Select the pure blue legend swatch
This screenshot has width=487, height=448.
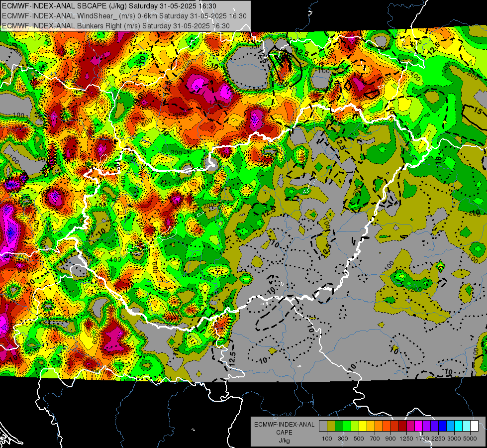click(x=443, y=426)
